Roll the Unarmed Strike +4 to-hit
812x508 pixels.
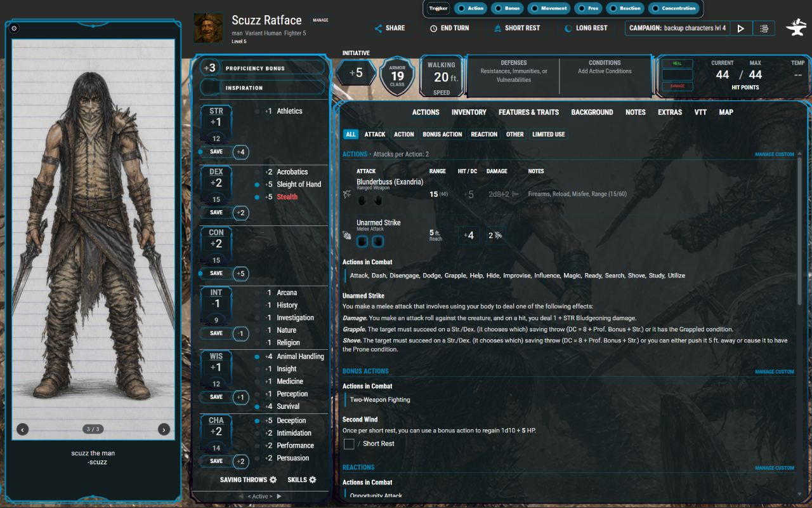click(469, 236)
